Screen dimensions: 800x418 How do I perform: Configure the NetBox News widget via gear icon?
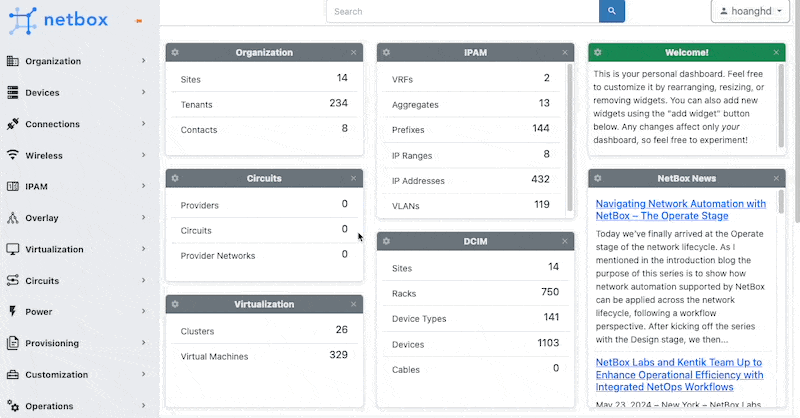tap(598, 178)
